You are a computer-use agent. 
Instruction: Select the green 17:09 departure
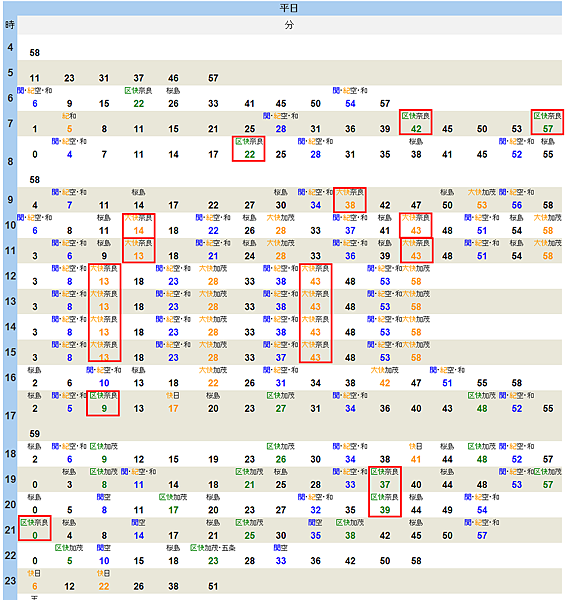point(104,409)
